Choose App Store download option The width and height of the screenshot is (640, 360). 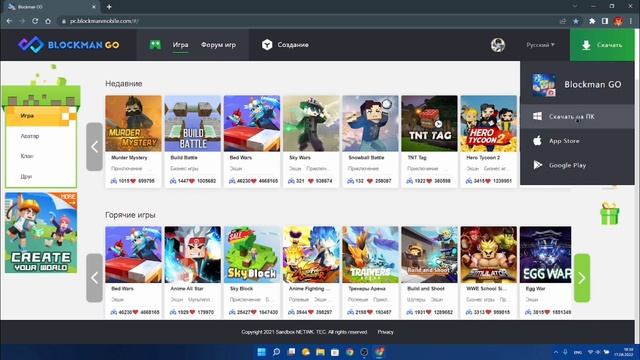tap(577, 141)
